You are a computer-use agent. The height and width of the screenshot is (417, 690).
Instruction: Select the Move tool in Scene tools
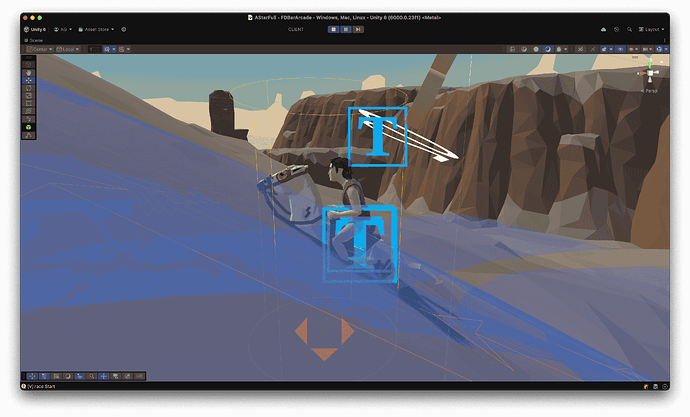click(29, 80)
